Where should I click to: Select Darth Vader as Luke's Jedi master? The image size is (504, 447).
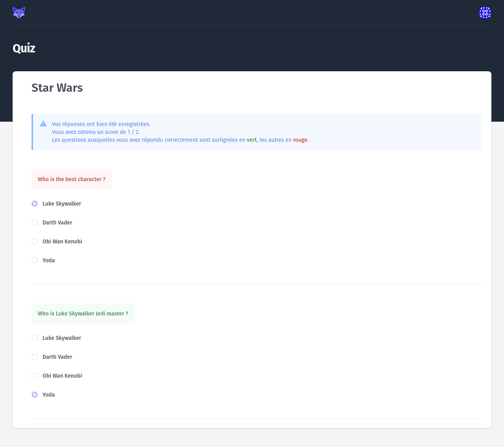coord(35,357)
